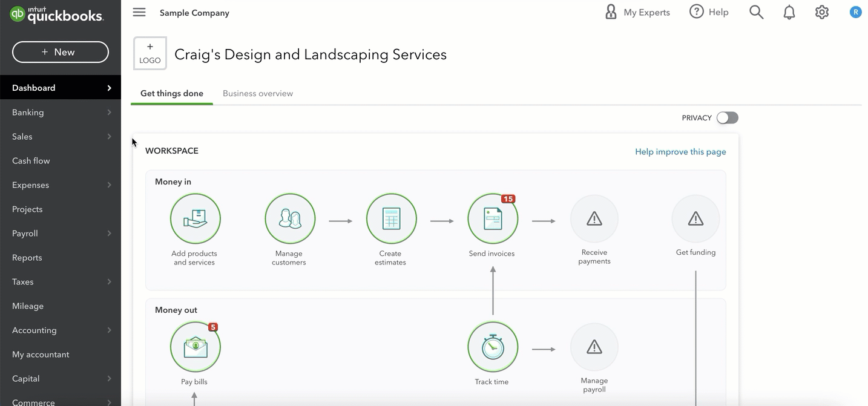Viewport: 868px width, 406px height.
Task: Open the My Experts icon
Action: 611,12
